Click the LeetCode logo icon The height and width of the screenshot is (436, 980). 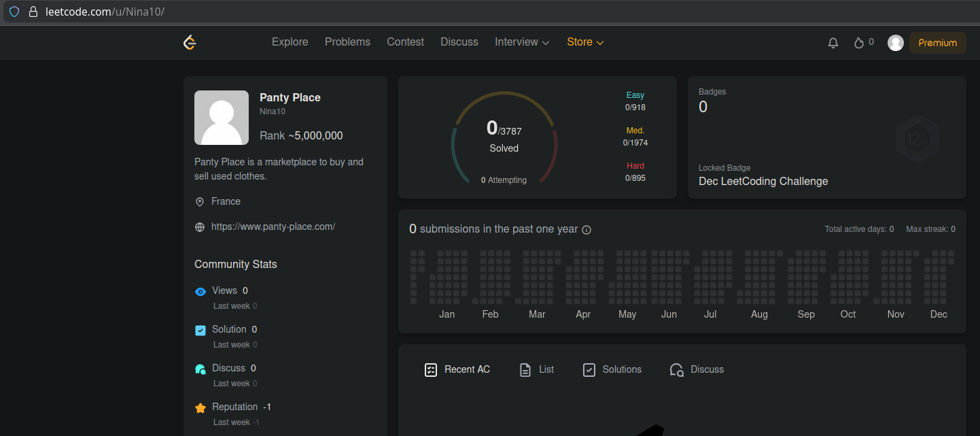tap(190, 42)
